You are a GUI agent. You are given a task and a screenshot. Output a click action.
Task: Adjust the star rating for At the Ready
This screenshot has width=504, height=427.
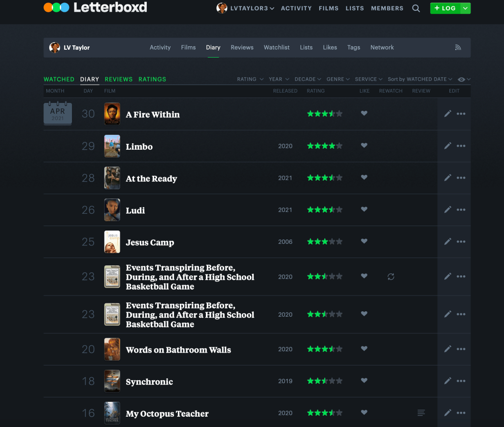tap(325, 178)
